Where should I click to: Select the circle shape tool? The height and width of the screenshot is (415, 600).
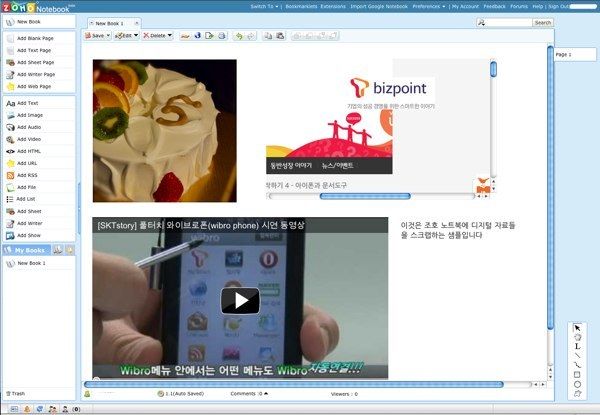(x=577, y=384)
